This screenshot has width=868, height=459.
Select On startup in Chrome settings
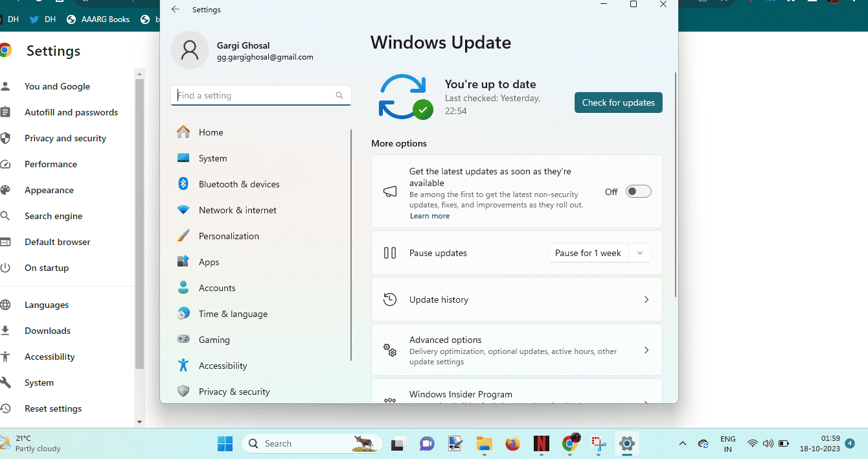coord(47,268)
